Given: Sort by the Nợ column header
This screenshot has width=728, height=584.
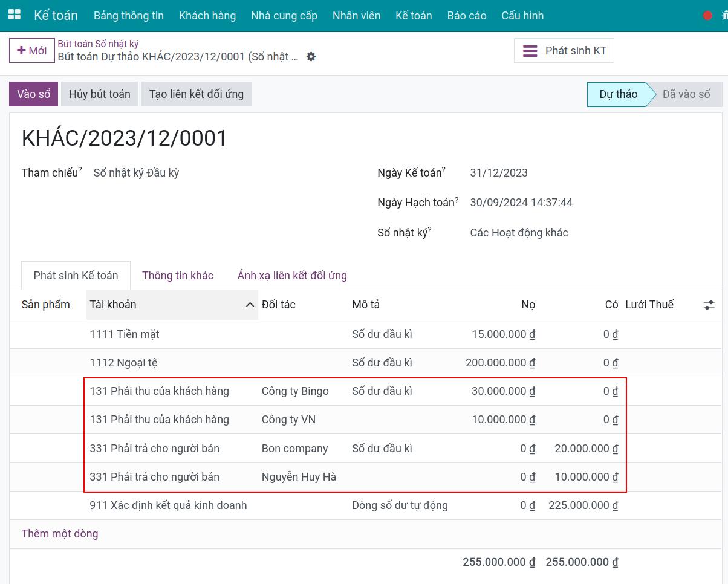Looking at the screenshot, I should [x=528, y=305].
